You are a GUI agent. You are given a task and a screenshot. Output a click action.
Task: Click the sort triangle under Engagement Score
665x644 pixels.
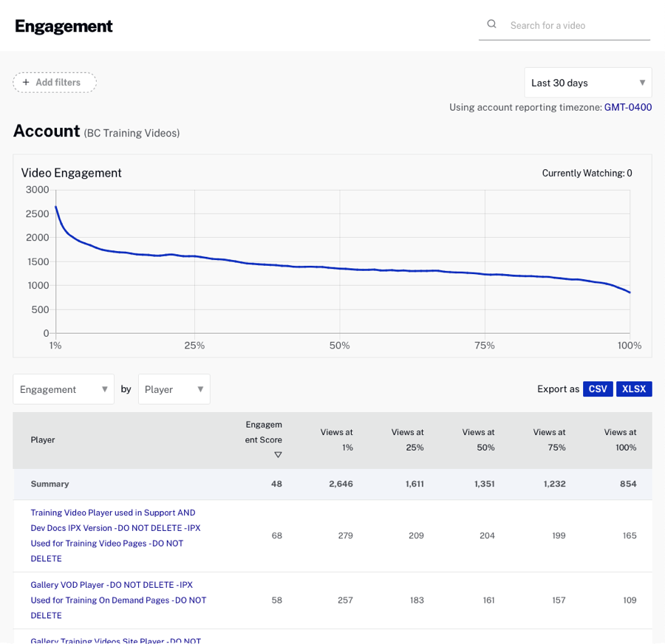click(278, 454)
